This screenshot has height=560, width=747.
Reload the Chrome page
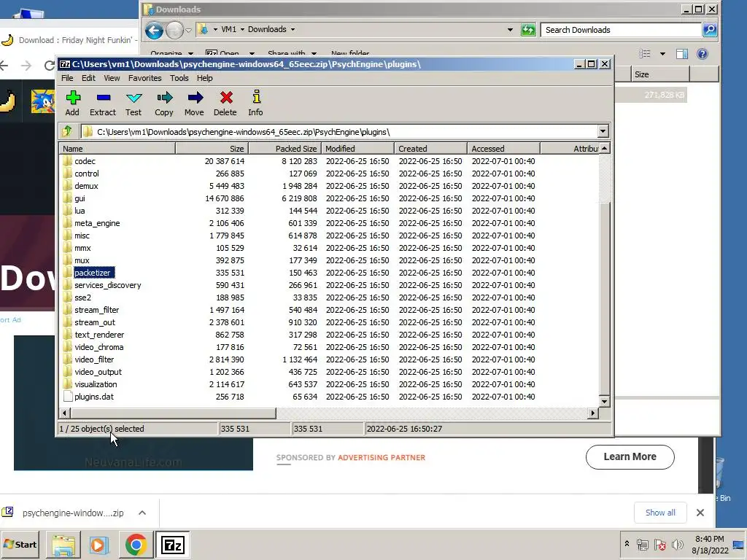click(49, 66)
